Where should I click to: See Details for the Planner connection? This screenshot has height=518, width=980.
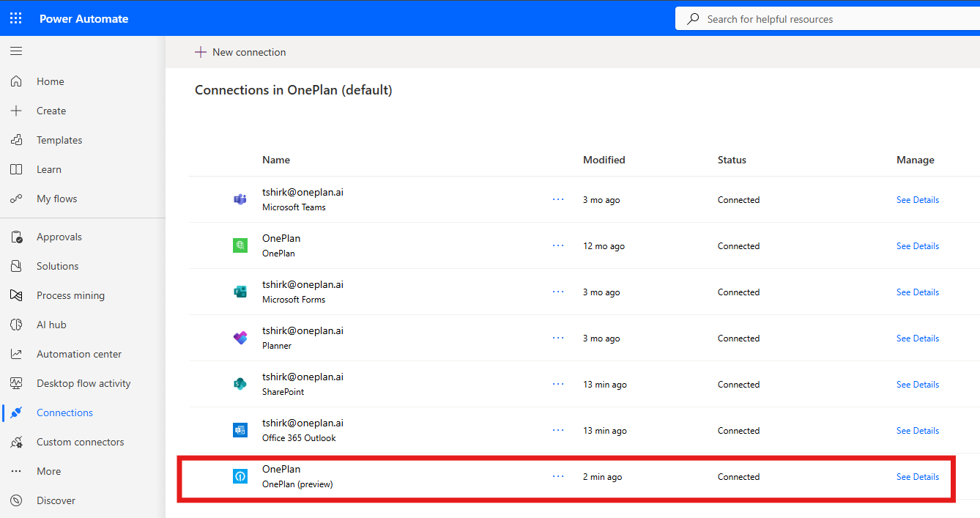coord(917,338)
